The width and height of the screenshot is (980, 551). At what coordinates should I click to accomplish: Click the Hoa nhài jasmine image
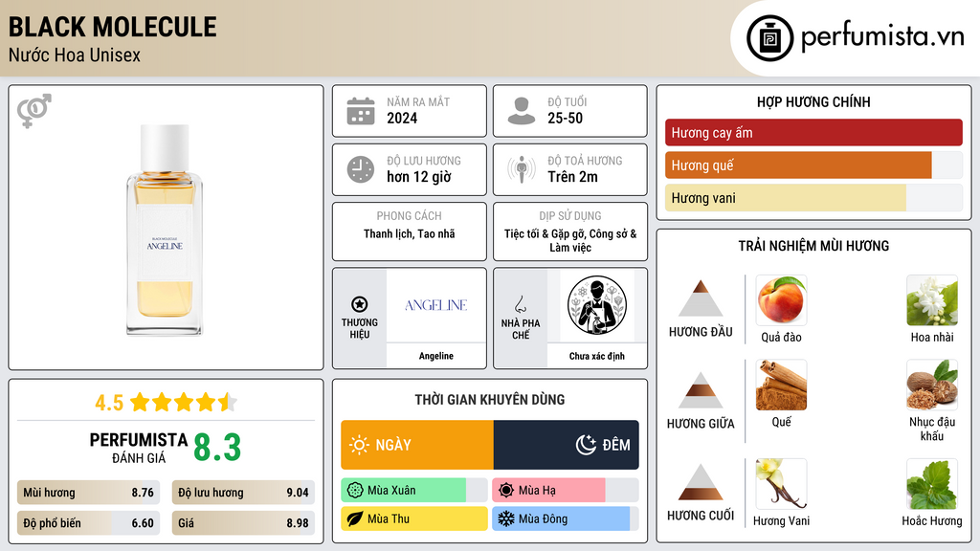(932, 300)
